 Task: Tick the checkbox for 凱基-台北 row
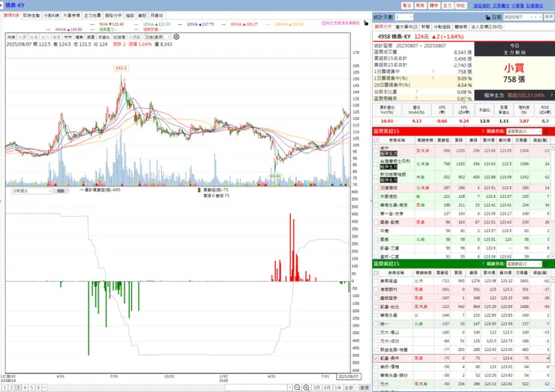pyautogui.click(x=376, y=307)
